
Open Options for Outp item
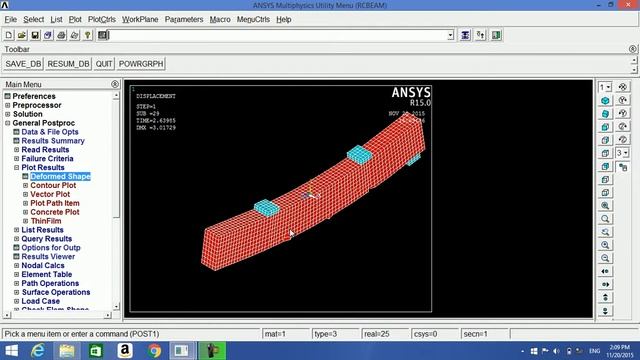coord(51,248)
